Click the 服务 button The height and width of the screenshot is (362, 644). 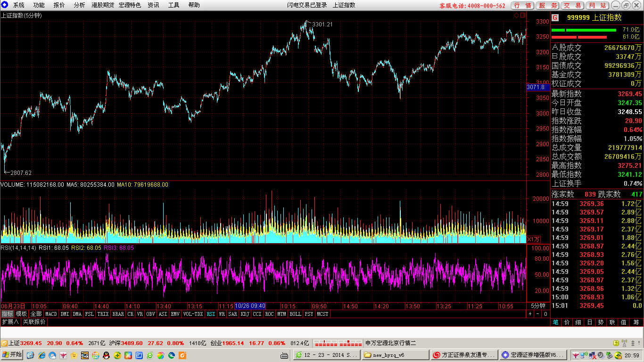point(548,6)
